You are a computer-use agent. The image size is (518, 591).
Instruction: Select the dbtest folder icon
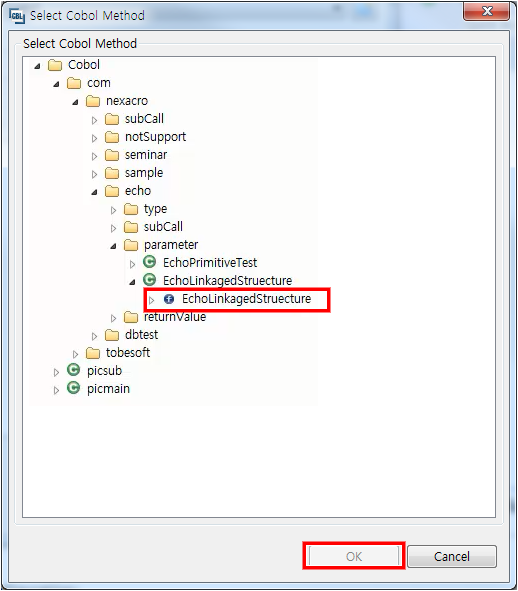(112, 335)
